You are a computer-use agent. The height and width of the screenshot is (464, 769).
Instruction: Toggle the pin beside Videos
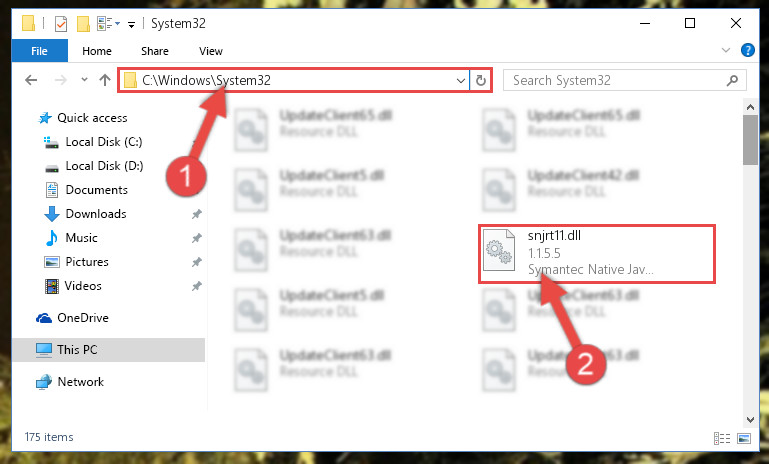197,286
